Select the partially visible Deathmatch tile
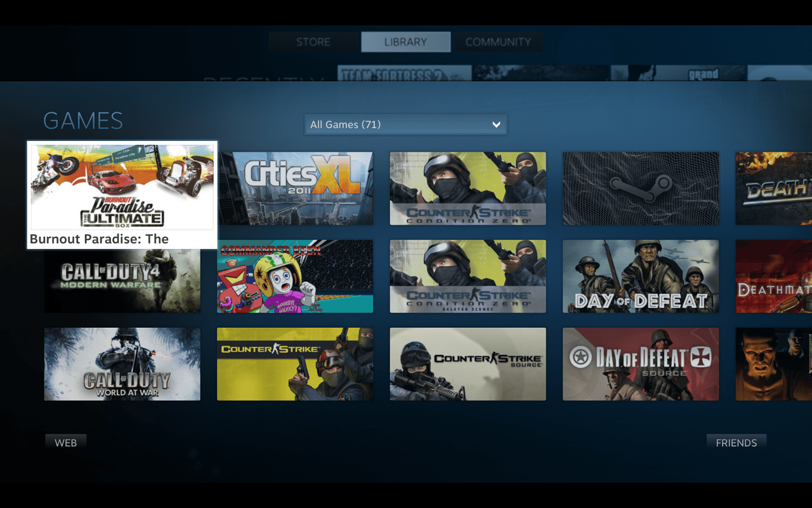812x508 pixels. click(x=774, y=276)
